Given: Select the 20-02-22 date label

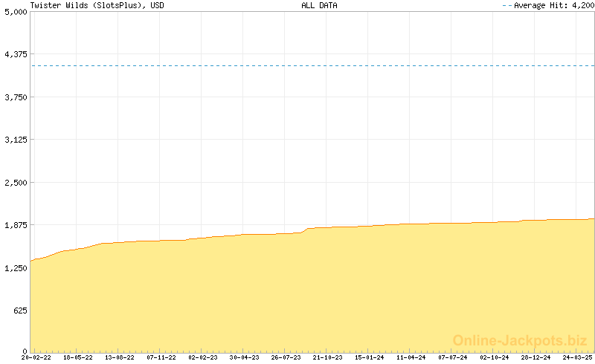Looking at the screenshot, I should click(x=35, y=357).
